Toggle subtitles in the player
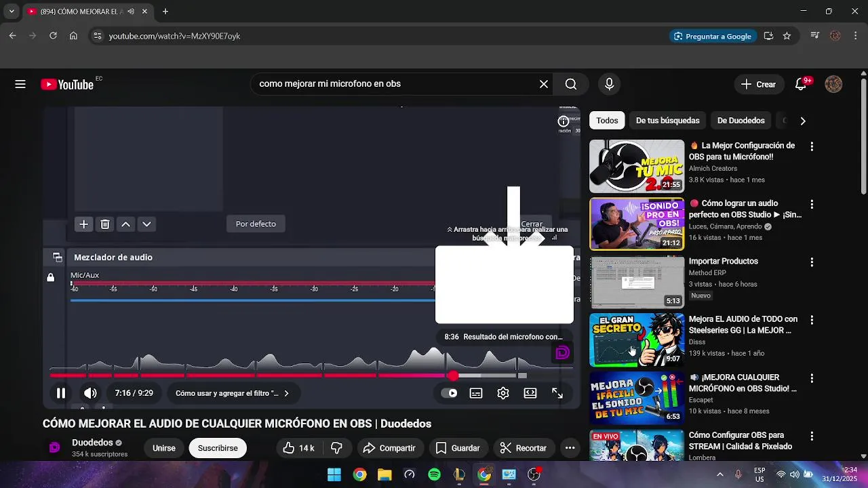This screenshot has height=488, width=868. tap(476, 393)
